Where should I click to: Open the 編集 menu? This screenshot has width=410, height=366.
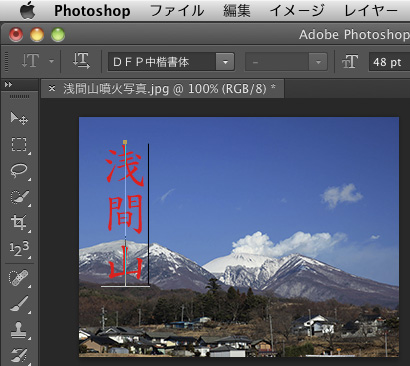237,11
